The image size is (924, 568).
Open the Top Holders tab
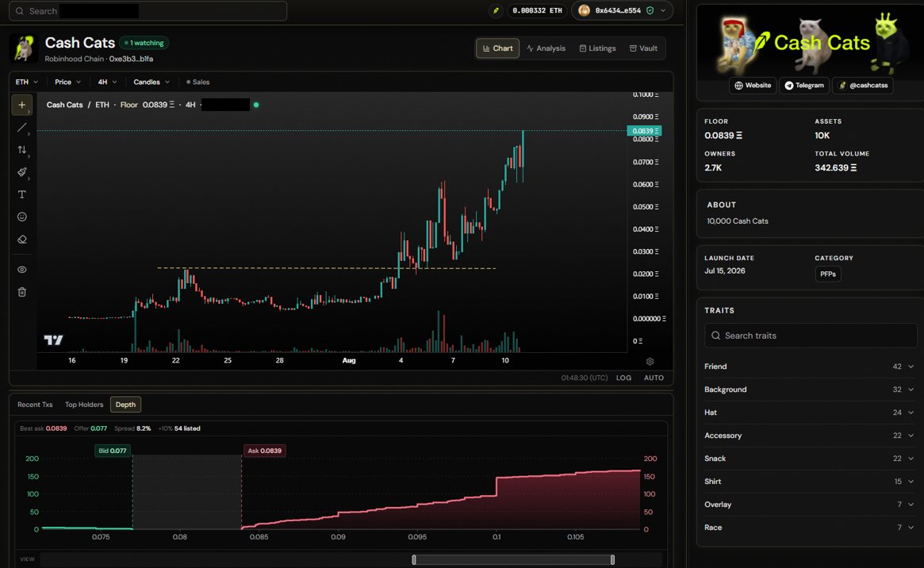coord(84,405)
